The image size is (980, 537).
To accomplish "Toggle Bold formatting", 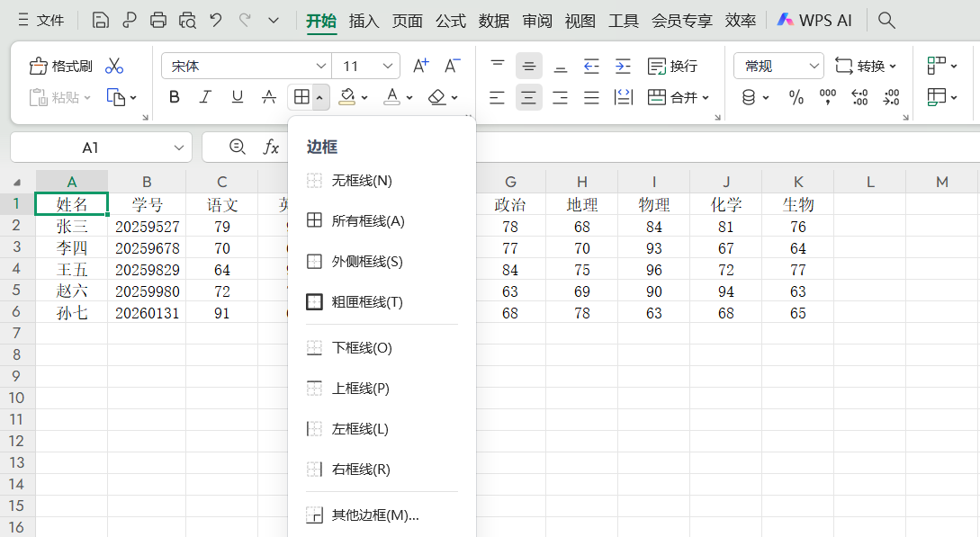I will [x=175, y=97].
